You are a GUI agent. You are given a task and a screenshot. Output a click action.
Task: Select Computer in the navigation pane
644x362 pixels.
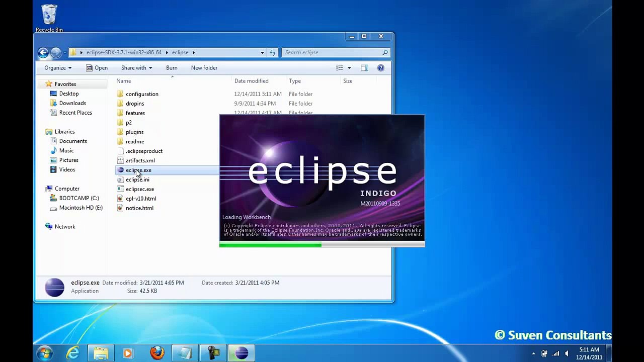[x=67, y=189]
